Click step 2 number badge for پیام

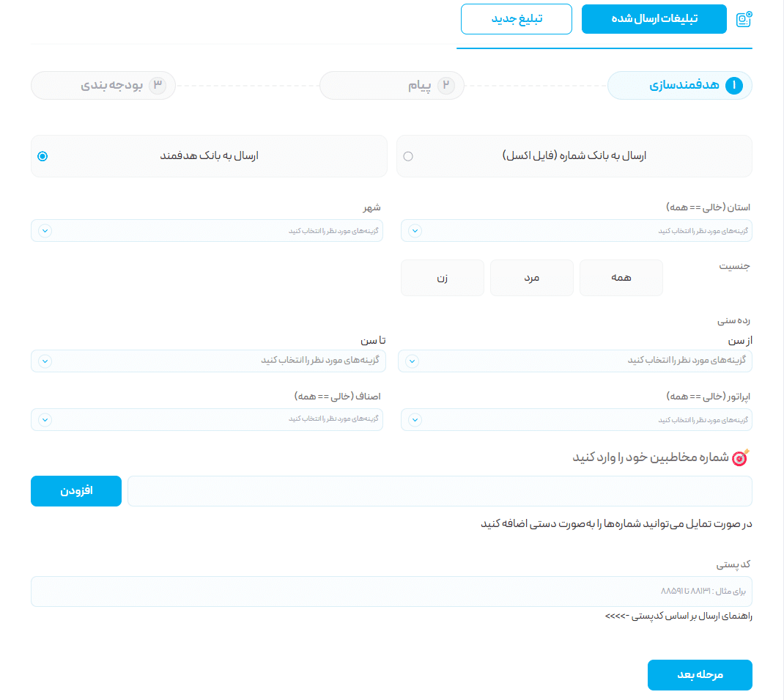(445, 86)
